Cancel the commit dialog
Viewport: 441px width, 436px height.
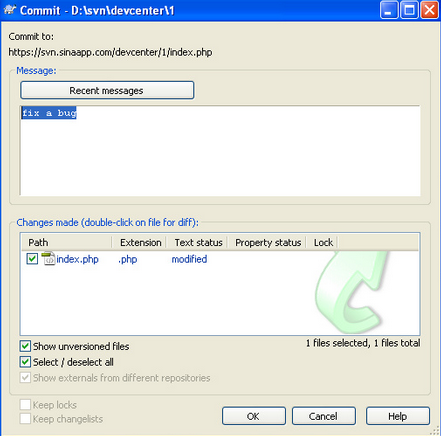tap(324, 416)
